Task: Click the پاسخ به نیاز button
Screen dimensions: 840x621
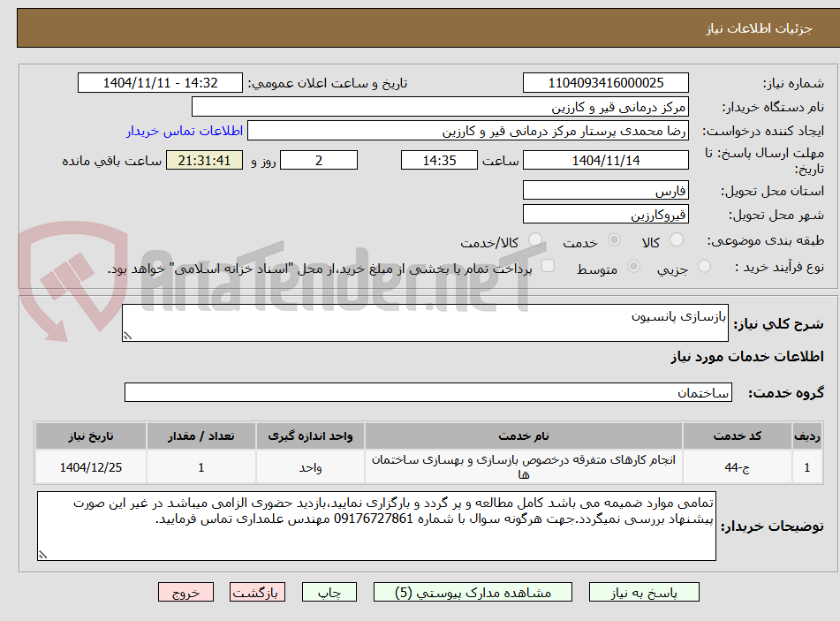Action: pos(644,593)
